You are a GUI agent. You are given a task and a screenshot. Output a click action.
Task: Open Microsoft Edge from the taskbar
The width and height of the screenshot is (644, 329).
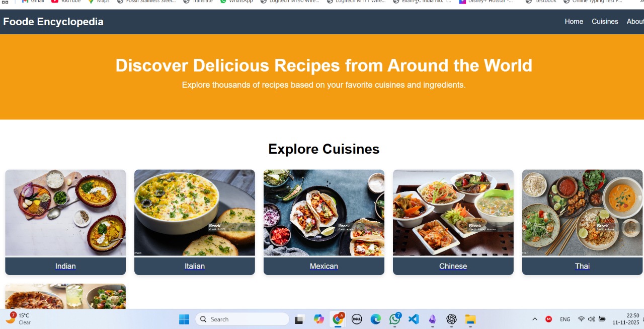376,319
